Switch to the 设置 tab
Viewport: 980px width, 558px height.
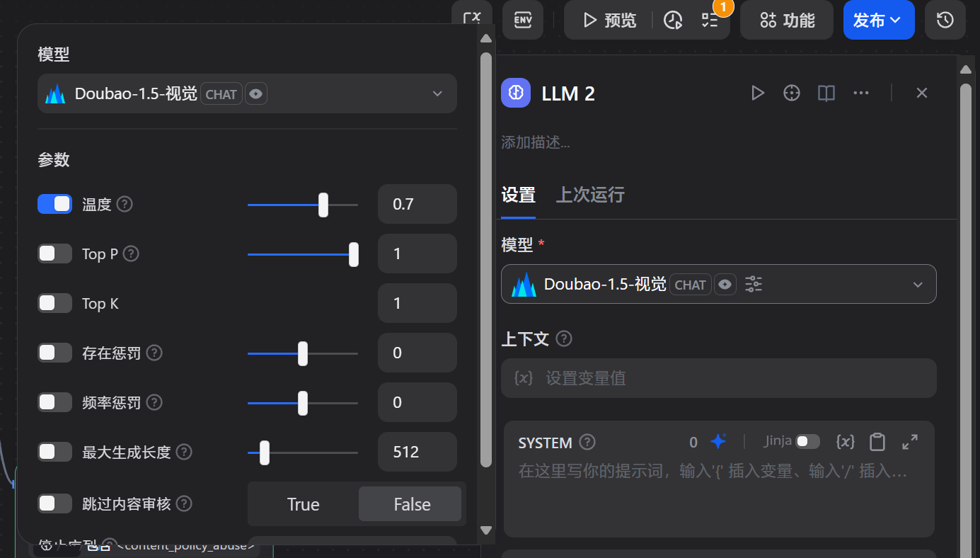pos(519,195)
